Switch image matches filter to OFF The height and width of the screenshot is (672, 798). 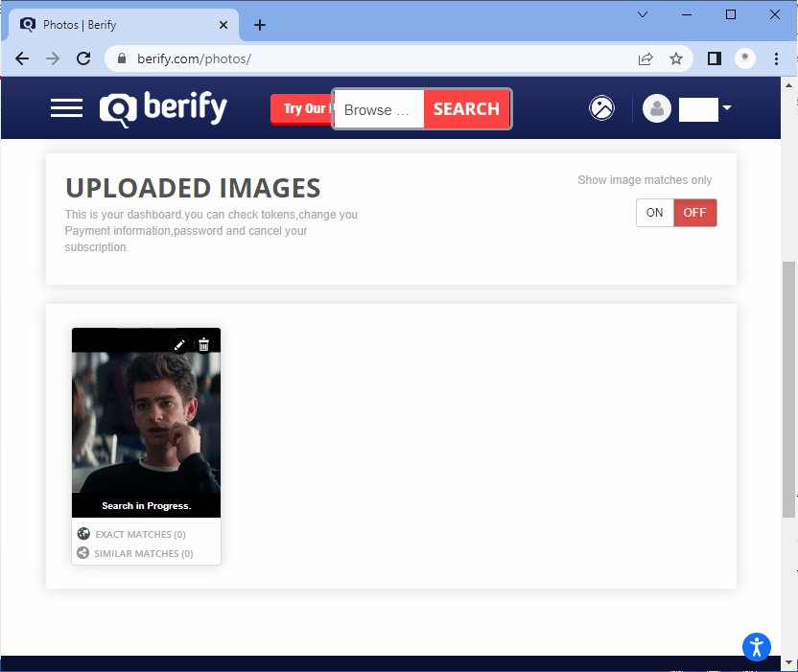(x=694, y=213)
